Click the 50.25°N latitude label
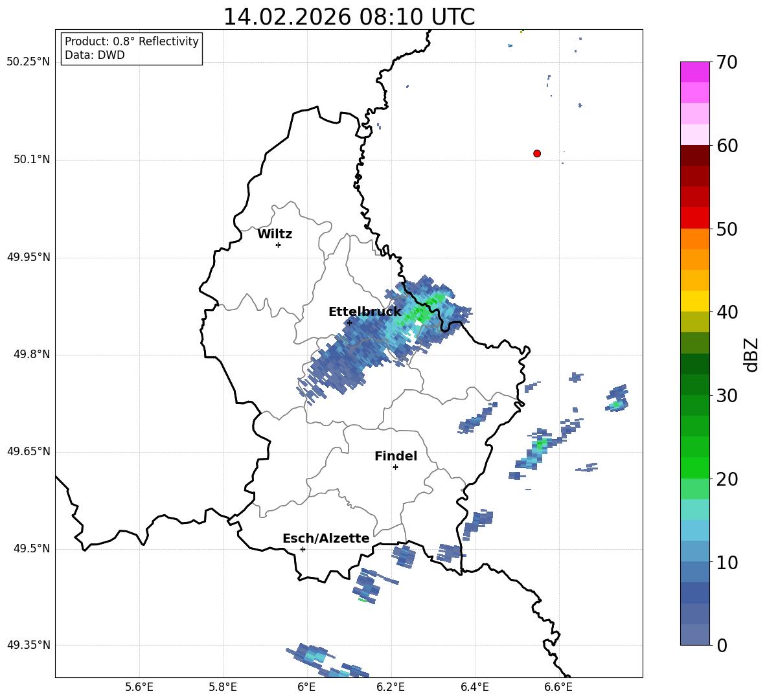The height and width of the screenshot is (700, 767). [29, 62]
